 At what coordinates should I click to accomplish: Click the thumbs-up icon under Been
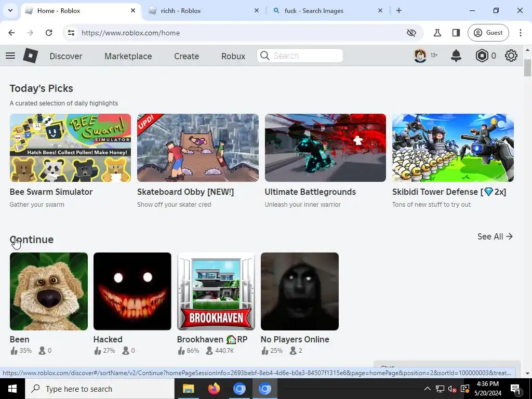point(14,351)
